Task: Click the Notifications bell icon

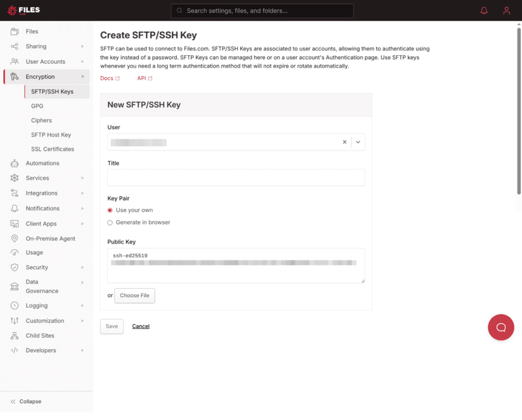Action: coord(484,10)
